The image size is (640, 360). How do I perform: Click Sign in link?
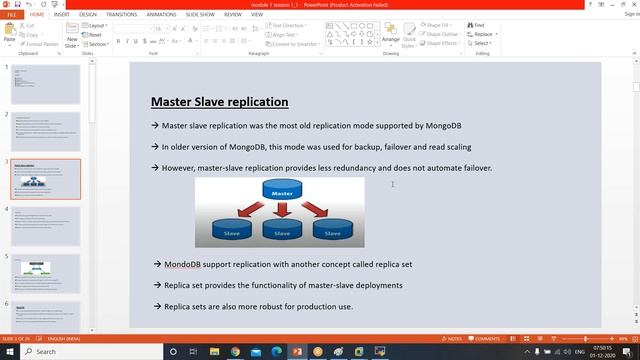(x=632, y=14)
